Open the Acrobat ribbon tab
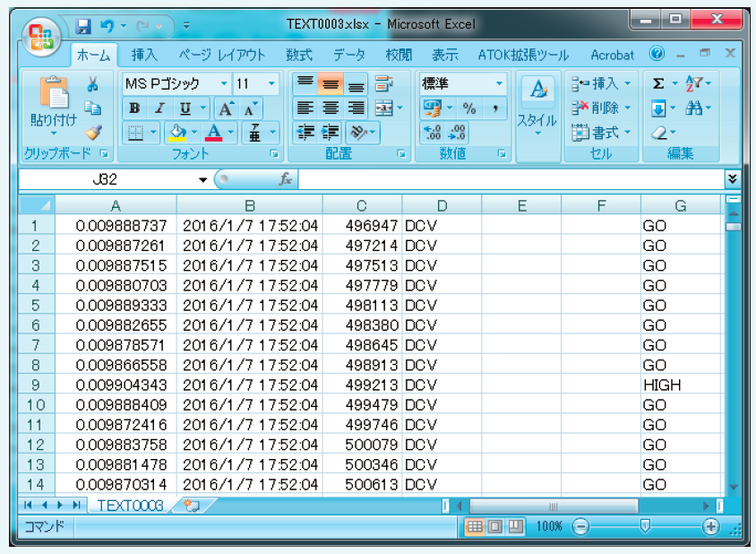Image resolution: width=756 pixels, height=554 pixels. [613, 55]
